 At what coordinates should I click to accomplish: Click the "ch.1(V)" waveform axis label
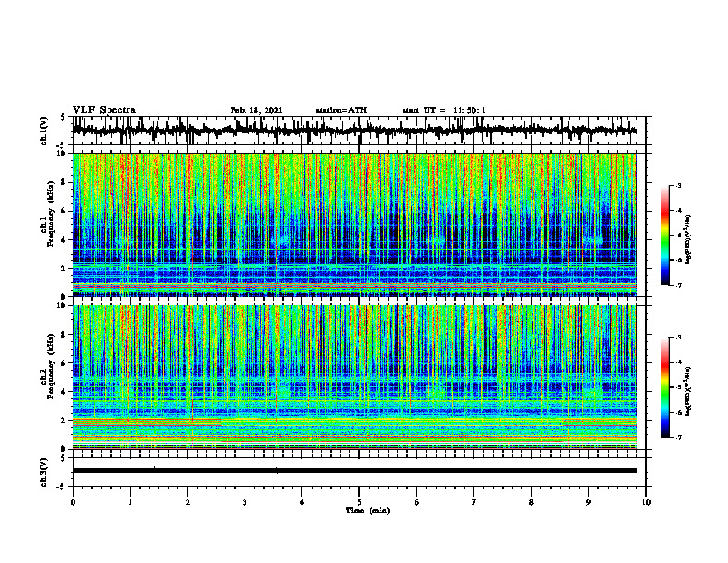[x=44, y=131]
